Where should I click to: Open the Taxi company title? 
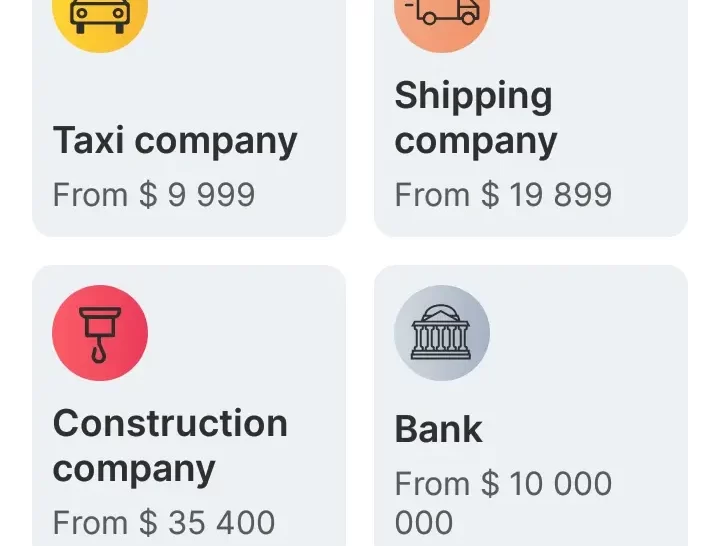[175, 141]
